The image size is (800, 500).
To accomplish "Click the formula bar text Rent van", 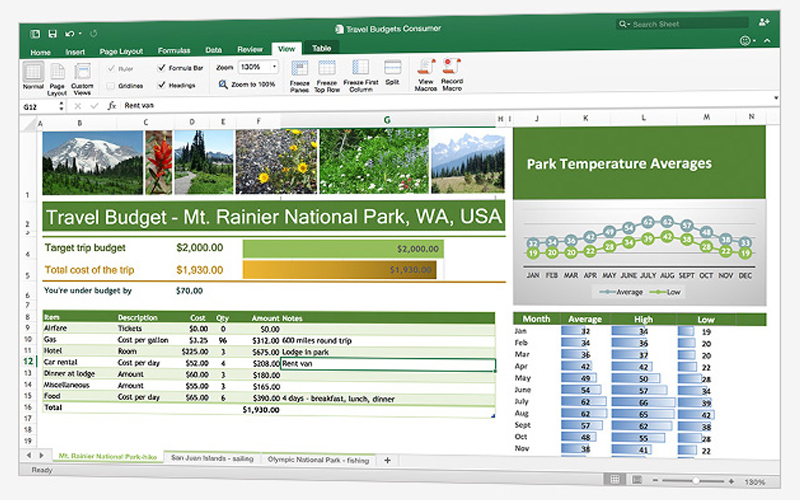I will point(139,106).
